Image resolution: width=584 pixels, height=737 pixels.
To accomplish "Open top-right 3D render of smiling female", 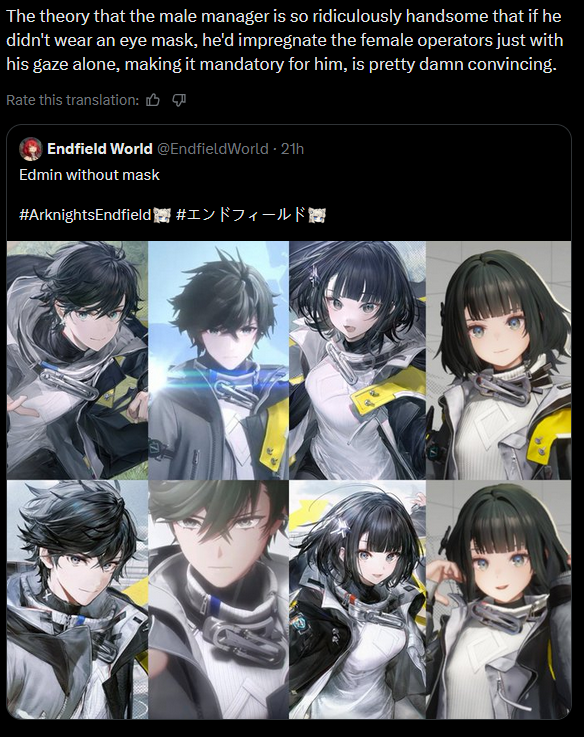I will 498,360.
